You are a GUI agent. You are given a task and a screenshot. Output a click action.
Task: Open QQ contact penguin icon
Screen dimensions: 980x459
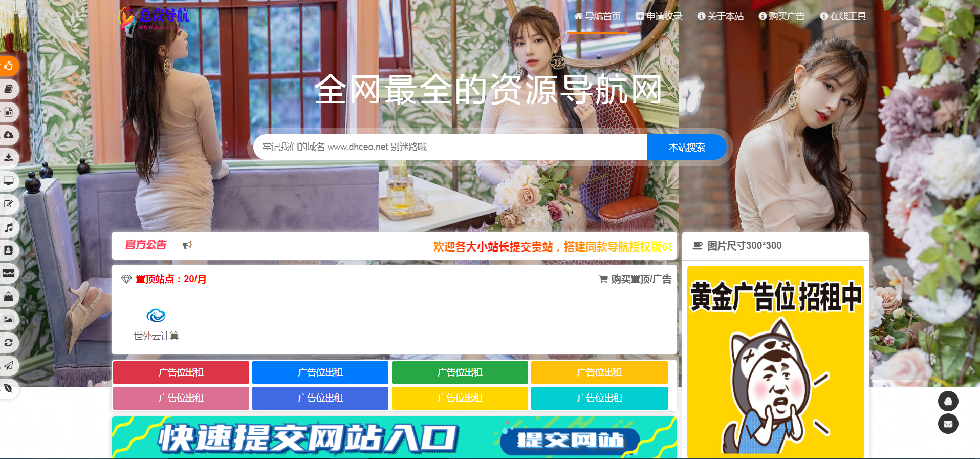pos(948,401)
